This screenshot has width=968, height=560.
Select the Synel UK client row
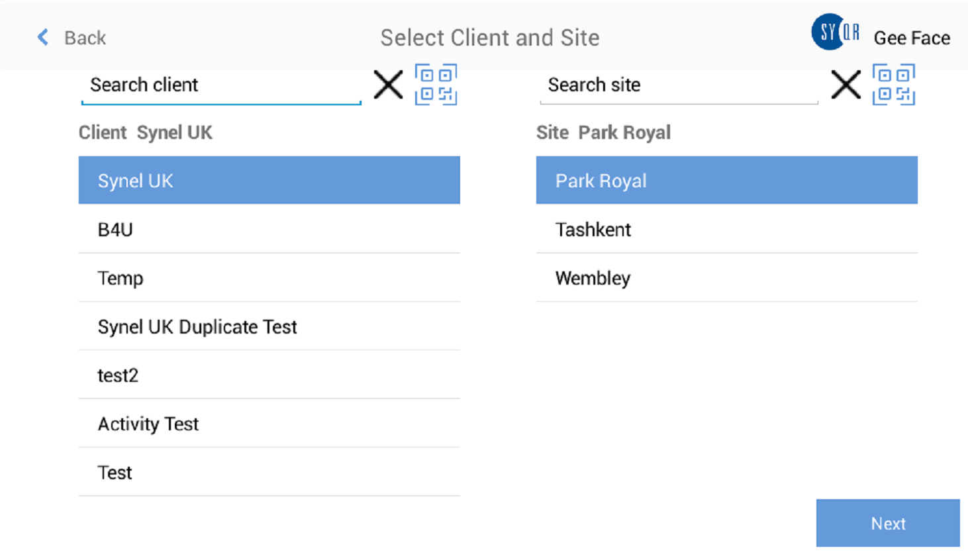269,180
